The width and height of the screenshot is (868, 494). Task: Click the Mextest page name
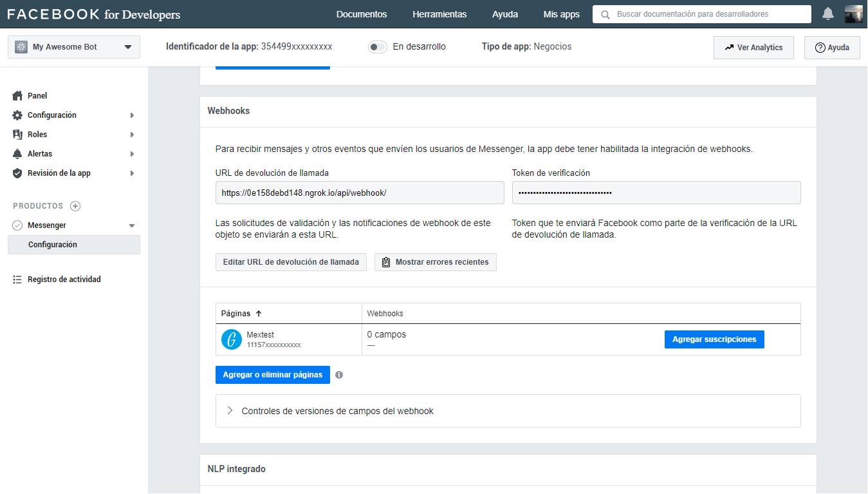(x=261, y=335)
